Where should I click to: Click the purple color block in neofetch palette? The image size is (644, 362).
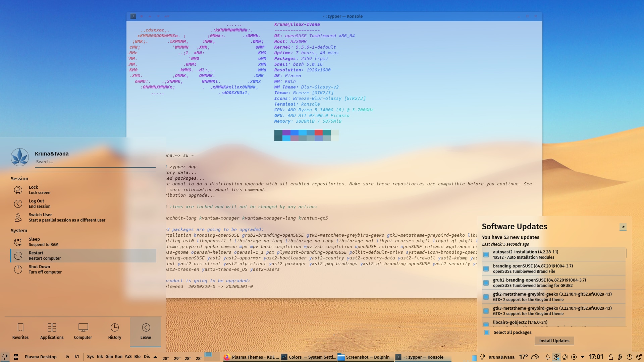(286, 133)
